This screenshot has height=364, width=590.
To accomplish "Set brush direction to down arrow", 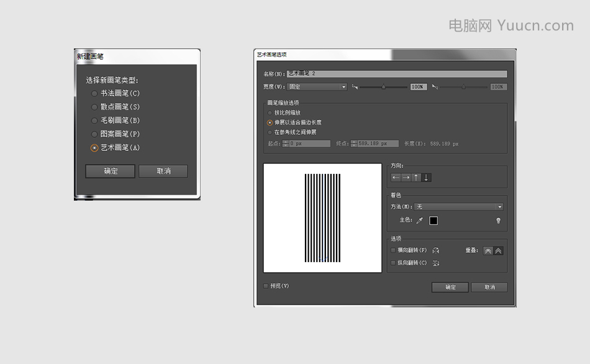I will 426,178.
